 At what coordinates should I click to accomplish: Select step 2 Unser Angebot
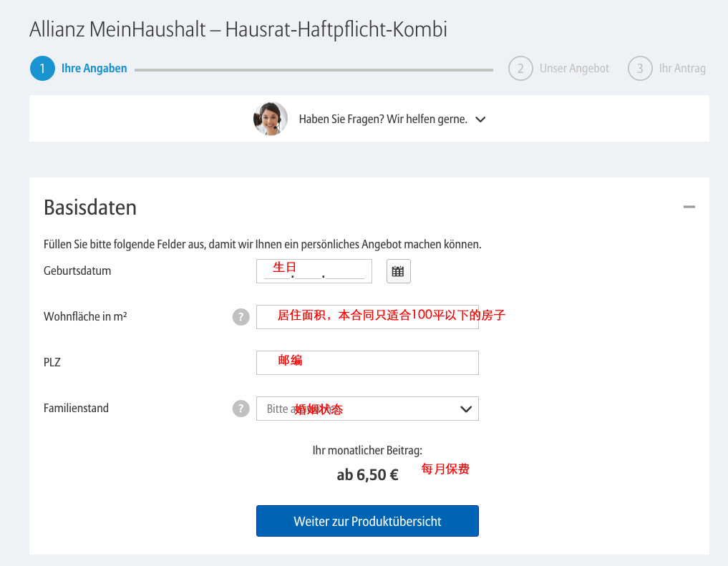click(558, 68)
